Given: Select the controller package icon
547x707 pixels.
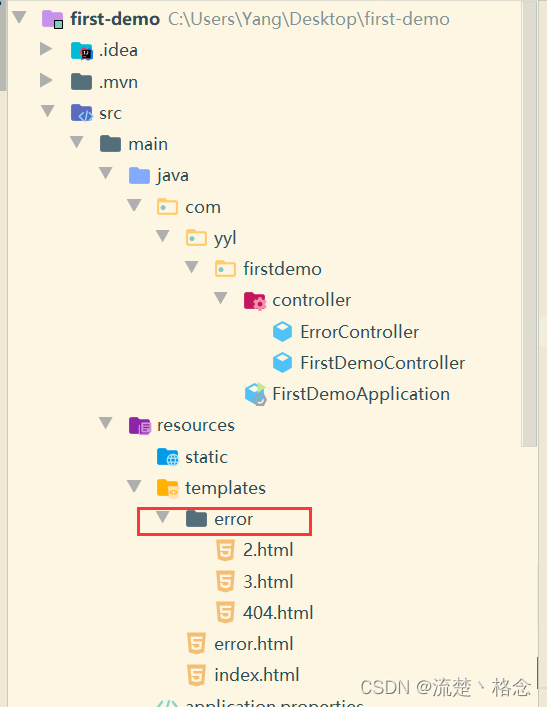Looking at the screenshot, I should coord(255,301).
